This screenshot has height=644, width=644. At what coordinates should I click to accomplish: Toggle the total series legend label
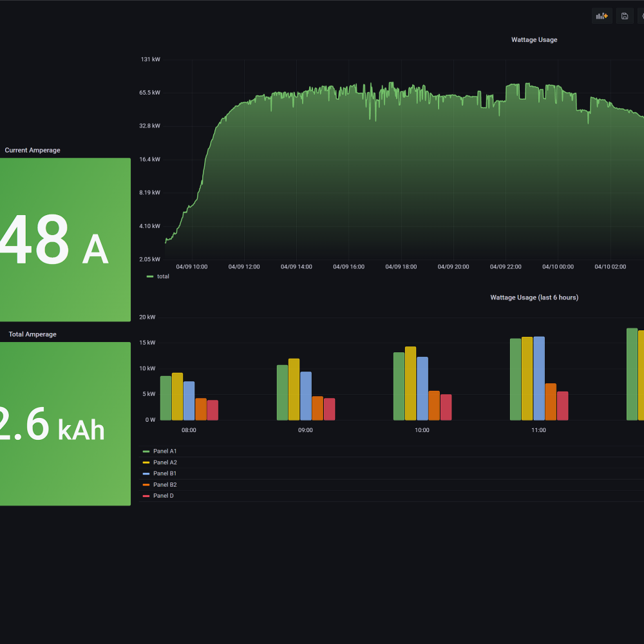[x=163, y=276]
